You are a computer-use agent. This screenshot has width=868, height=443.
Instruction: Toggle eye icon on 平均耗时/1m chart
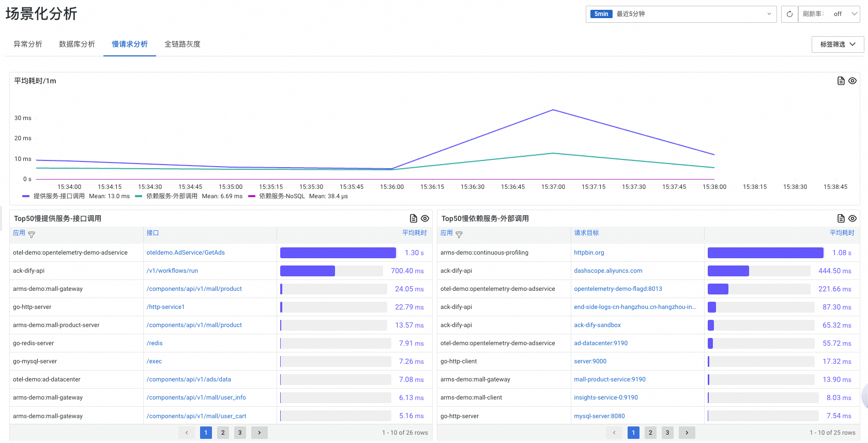(x=852, y=81)
